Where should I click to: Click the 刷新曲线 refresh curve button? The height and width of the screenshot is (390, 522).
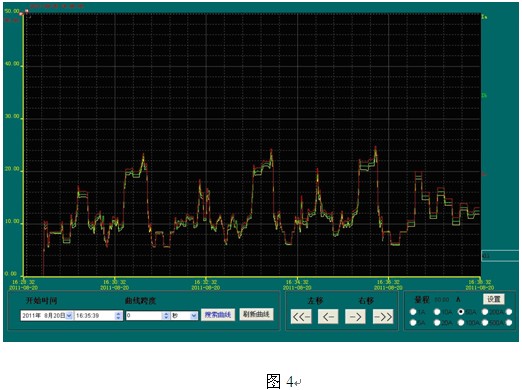[256, 314]
